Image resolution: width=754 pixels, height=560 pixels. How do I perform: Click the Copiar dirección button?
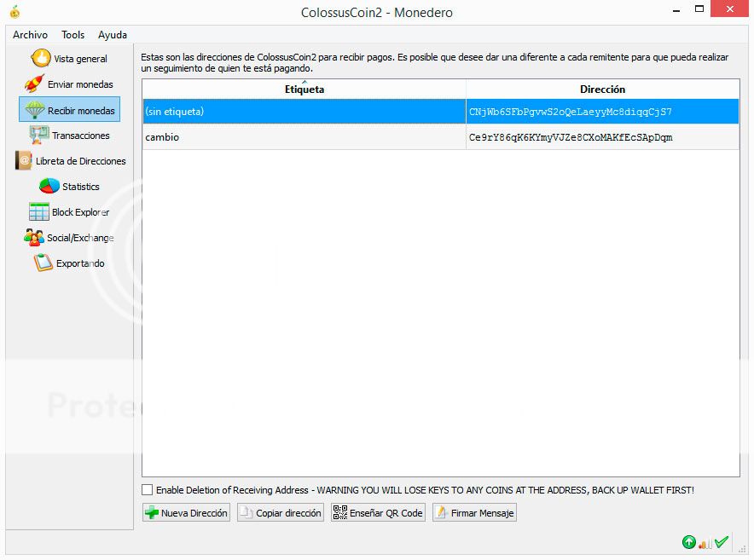point(281,513)
